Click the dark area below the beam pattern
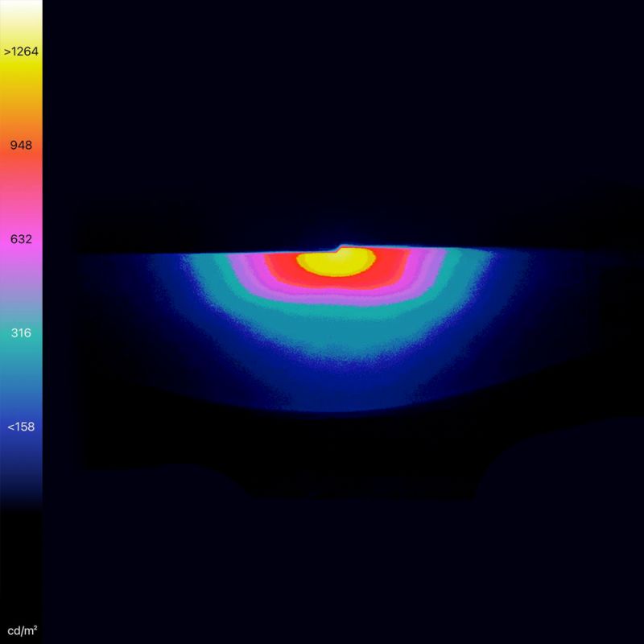The image size is (644, 644). tap(338, 547)
